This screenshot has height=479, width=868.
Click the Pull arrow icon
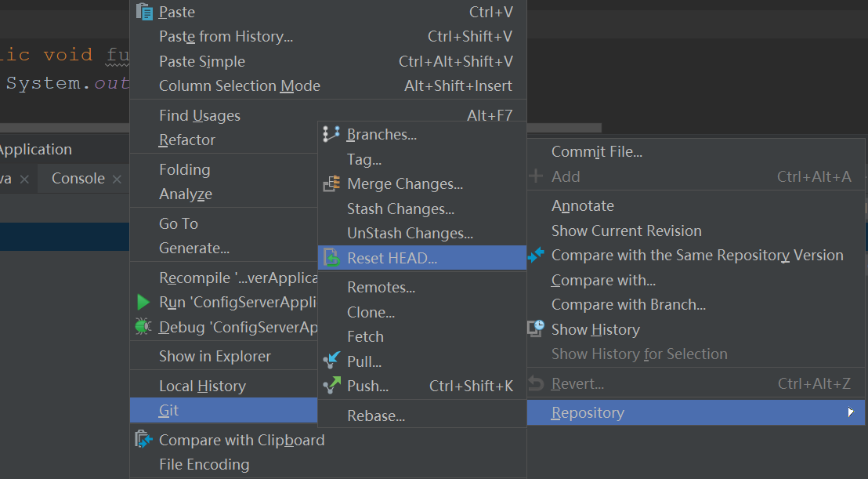point(332,361)
